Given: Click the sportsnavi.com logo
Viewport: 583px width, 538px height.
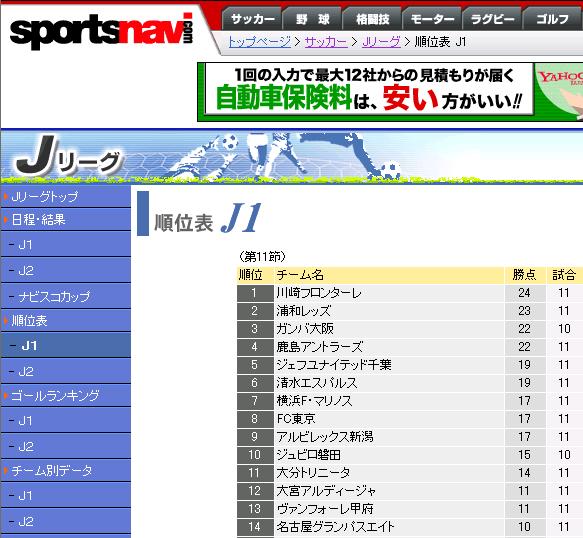Looking at the screenshot, I should pyautogui.click(x=101, y=31).
